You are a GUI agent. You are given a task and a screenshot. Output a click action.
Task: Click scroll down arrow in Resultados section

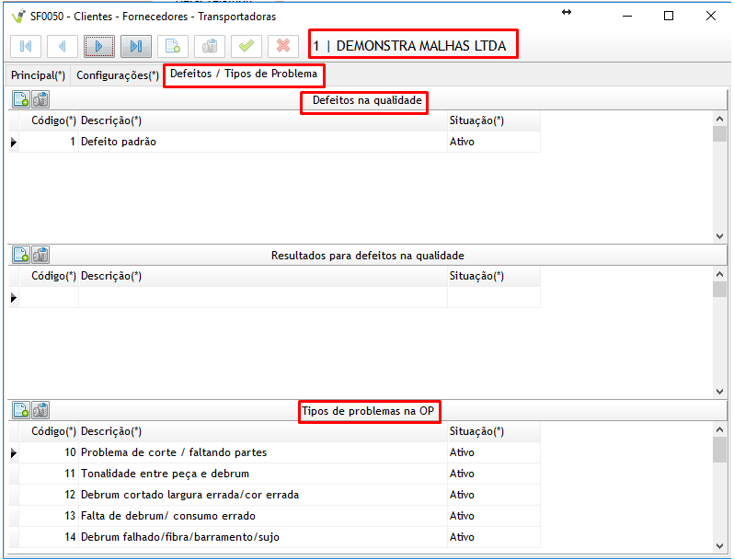point(719,392)
